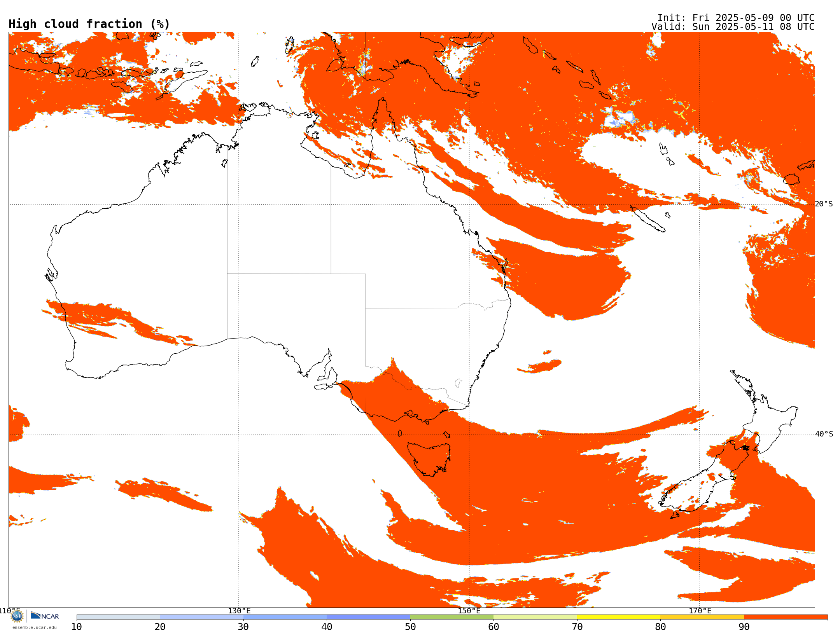This screenshot has width=840, height=632.
Task: Click the 'Init: Fri 2025-05-09 00 UTC' line
Action: click(736, 18)
